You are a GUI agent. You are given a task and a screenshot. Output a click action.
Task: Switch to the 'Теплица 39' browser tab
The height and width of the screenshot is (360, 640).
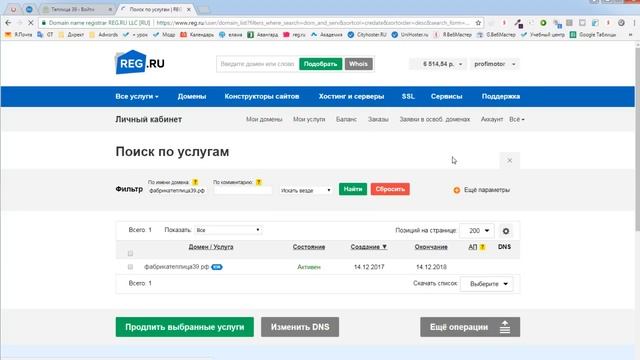(x=76, y=9)
